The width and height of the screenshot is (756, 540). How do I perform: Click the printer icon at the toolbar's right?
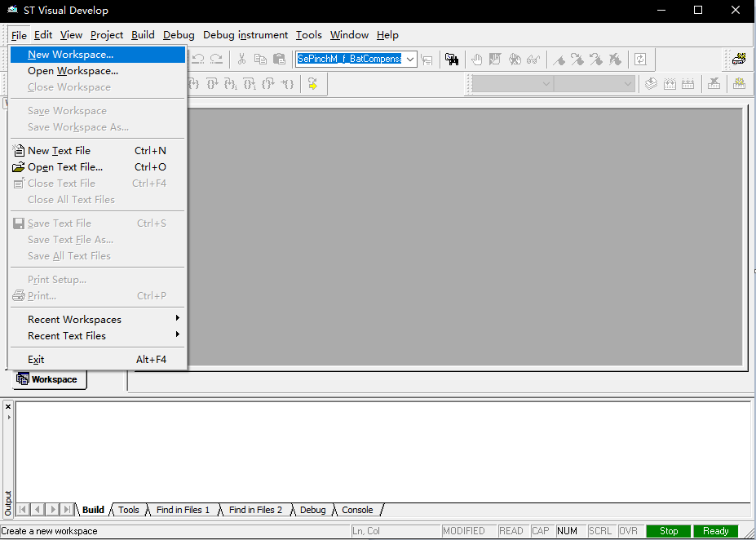click(739, 59)
